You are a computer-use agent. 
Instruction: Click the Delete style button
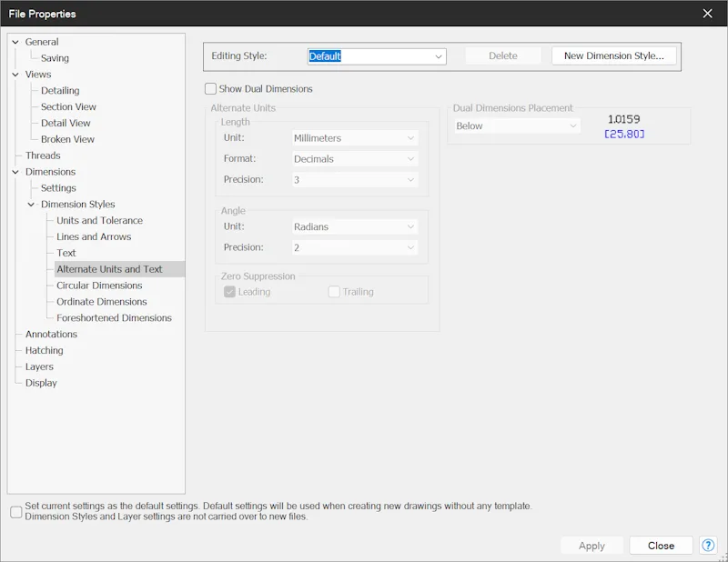click(x=503, y=55)
